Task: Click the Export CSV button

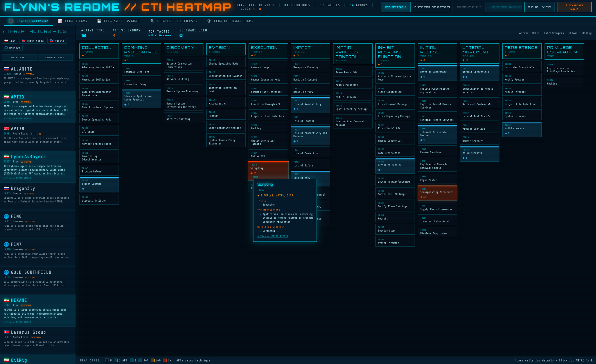Action: tap(574, 7)
